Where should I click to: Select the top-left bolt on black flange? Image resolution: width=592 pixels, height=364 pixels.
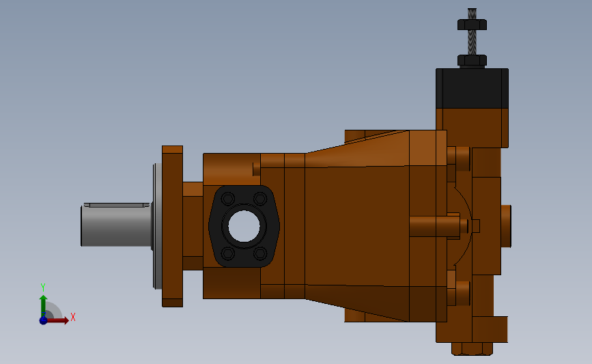click(228, 199)
